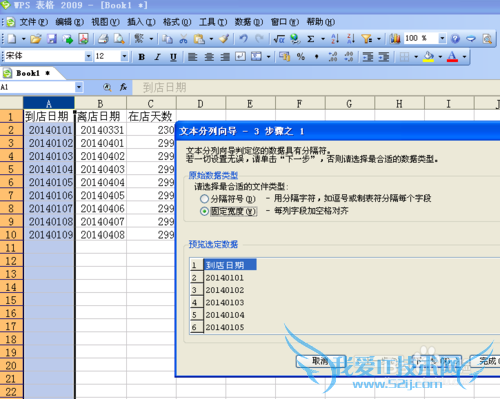This screenshot has width=500, height=399.
Task: Export workbook to PDF icon
Action: click(83, 39)
